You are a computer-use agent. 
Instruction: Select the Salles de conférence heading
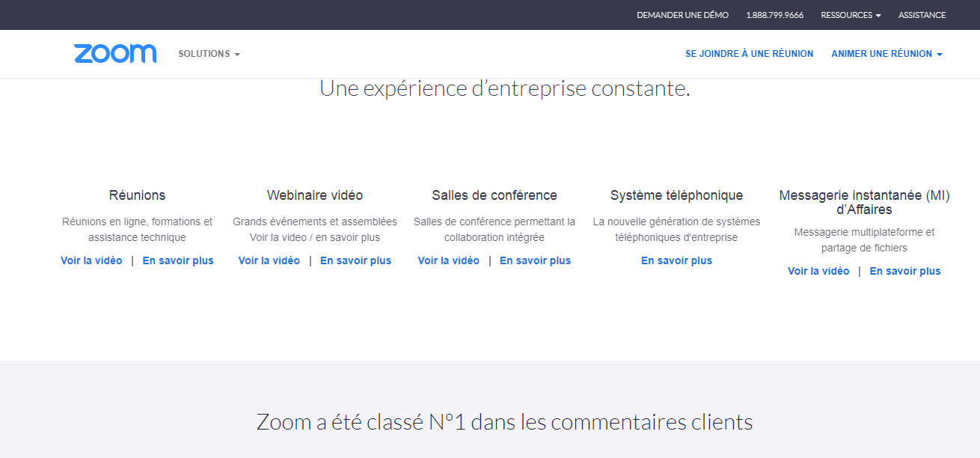[494, 195]
